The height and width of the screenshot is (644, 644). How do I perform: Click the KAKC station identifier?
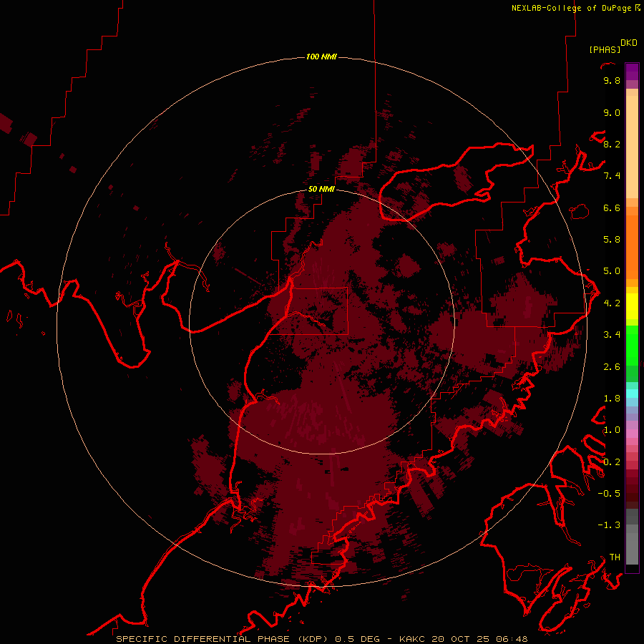coord(413,639)
